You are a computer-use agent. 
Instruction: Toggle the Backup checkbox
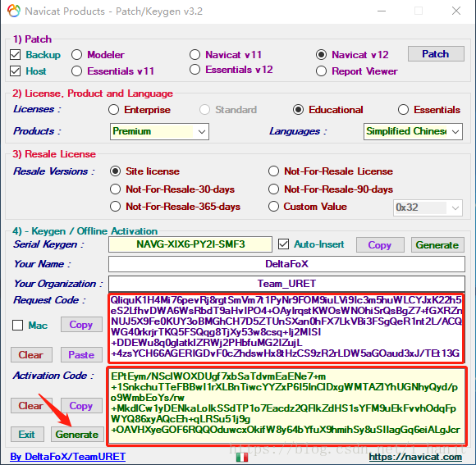click(x=15, y=55)
